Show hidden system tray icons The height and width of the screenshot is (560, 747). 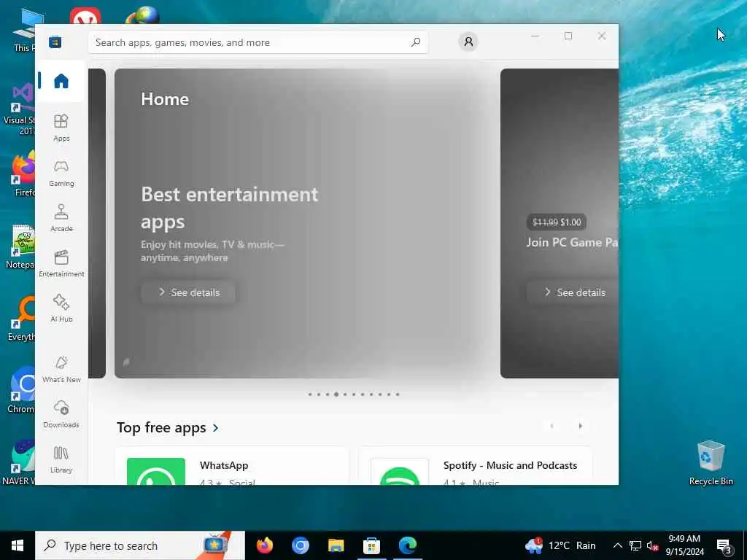pyautogui.click(x=617, y=545)
